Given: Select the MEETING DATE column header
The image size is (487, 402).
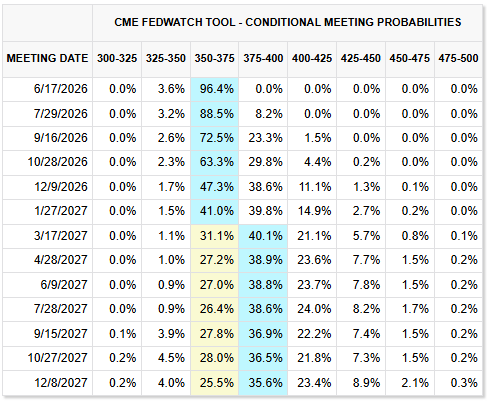Looking at the screenshot, I should (x=47, y=58).
